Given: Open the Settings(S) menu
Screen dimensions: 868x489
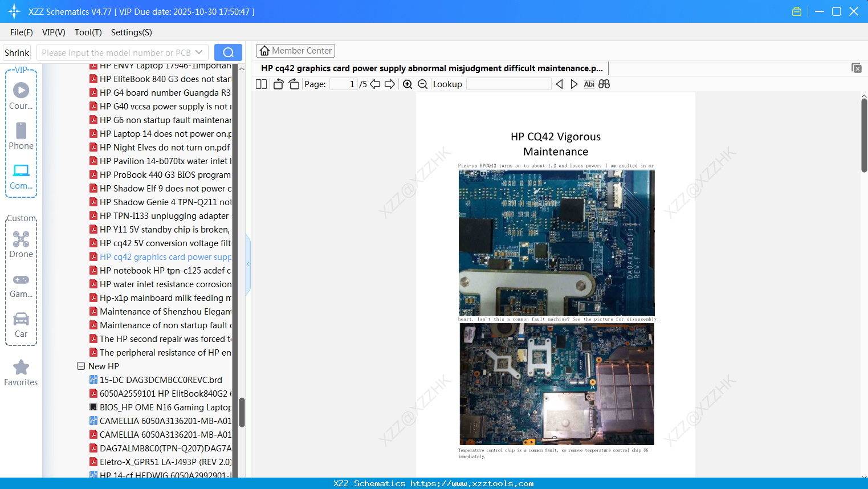Looking at the screenshot, I should pos(132,32).
